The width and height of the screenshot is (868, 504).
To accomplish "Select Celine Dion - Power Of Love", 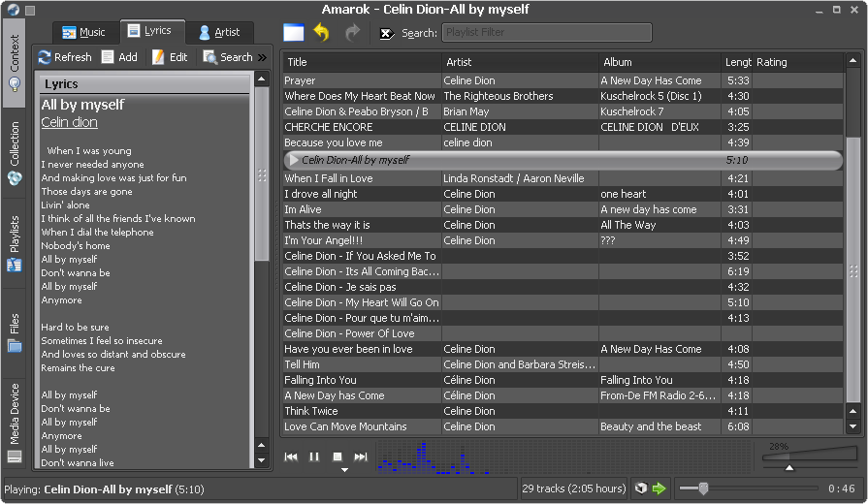I will click(x=563, y=333).
